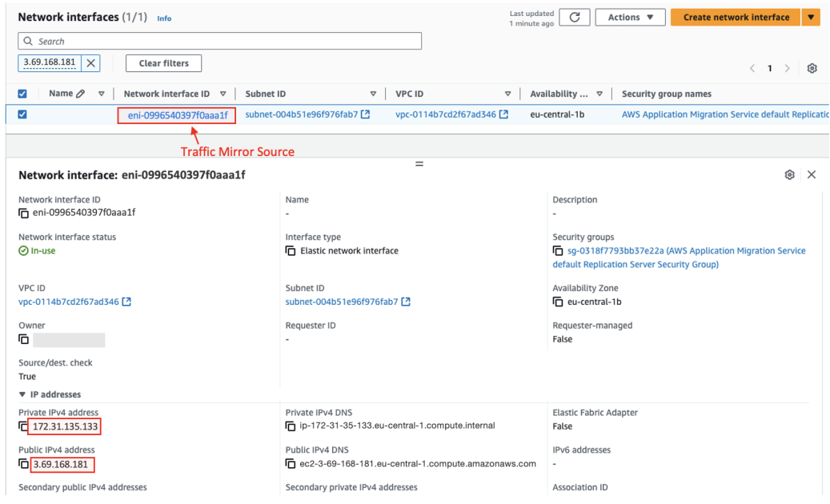Copy the Private IPv4 DNS name
Image resolution: width=830 pixels, height=504 pixels.
pos(290,426)
